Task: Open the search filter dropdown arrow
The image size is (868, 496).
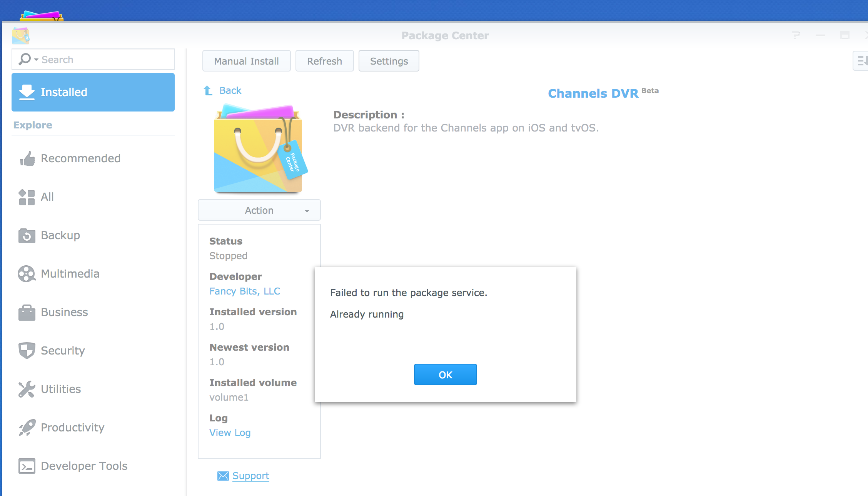Action: pyautogui.click(x=36, y=60)
